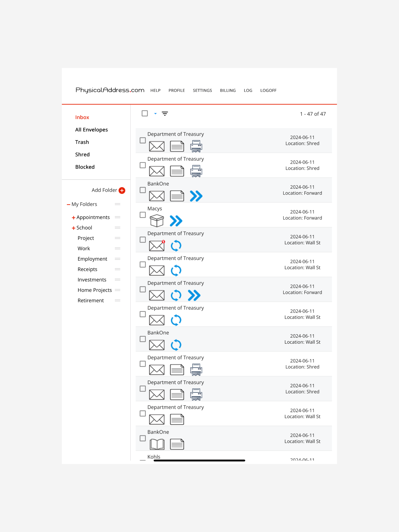Click the document icon in the Treasury Wall St row above the last BankOne
This screenshot has height=532, width=399.
click(177, 419)
